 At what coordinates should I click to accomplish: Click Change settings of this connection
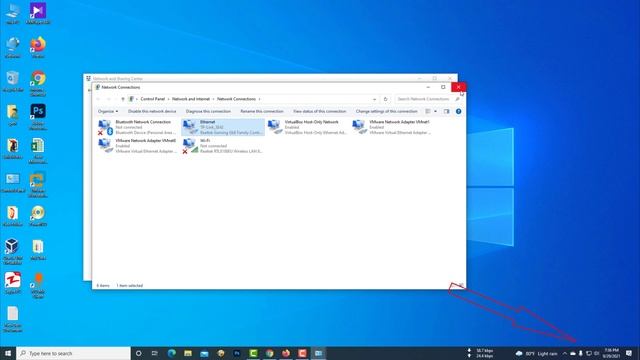click(387, 111)
